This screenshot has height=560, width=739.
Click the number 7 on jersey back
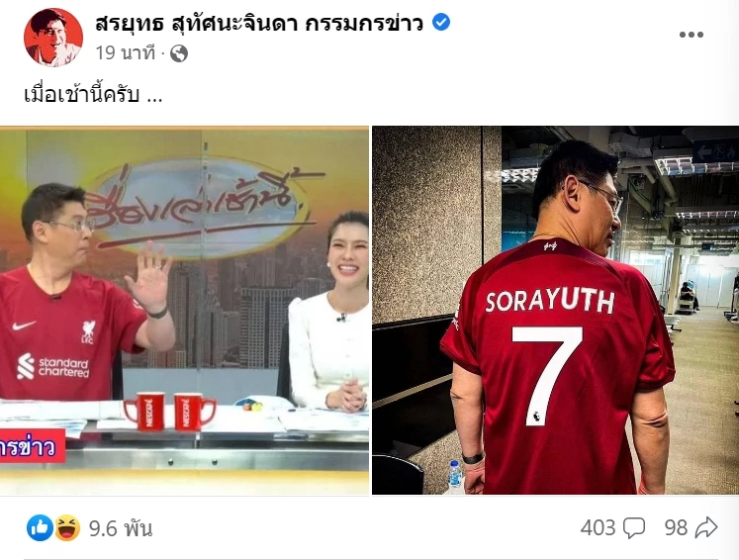[547, 375]
